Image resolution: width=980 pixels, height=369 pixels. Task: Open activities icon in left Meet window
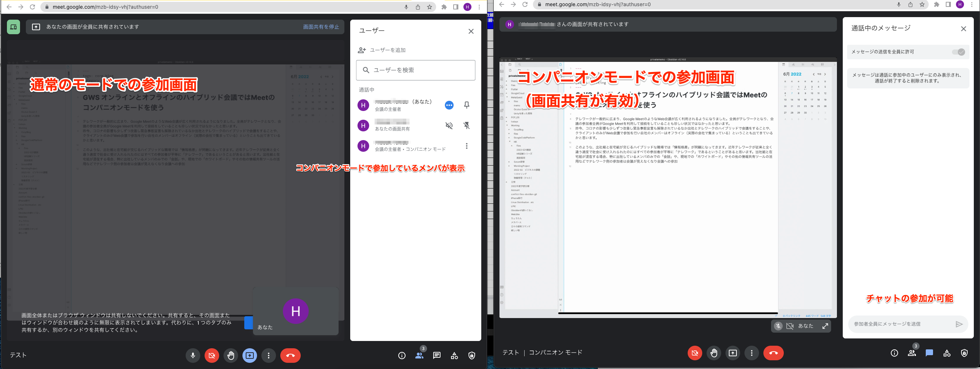tap(454, 356)
